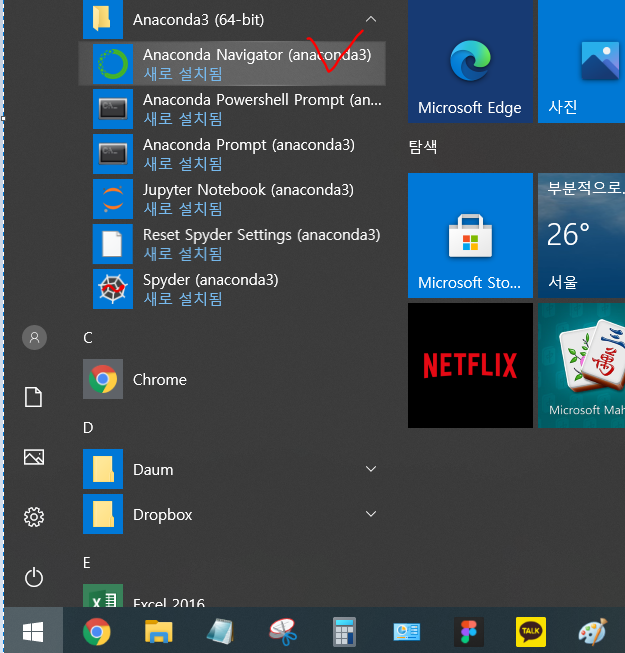Click the Dropbox folder icon

[x=103, y=514]
